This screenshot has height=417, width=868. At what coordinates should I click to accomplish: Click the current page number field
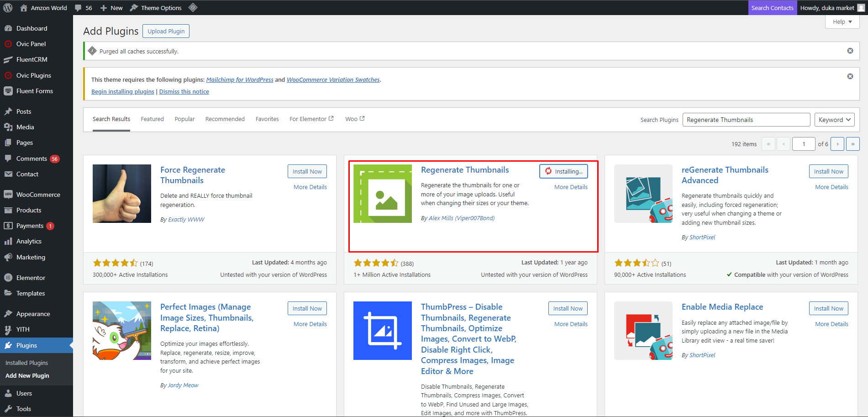coord(804,144)
